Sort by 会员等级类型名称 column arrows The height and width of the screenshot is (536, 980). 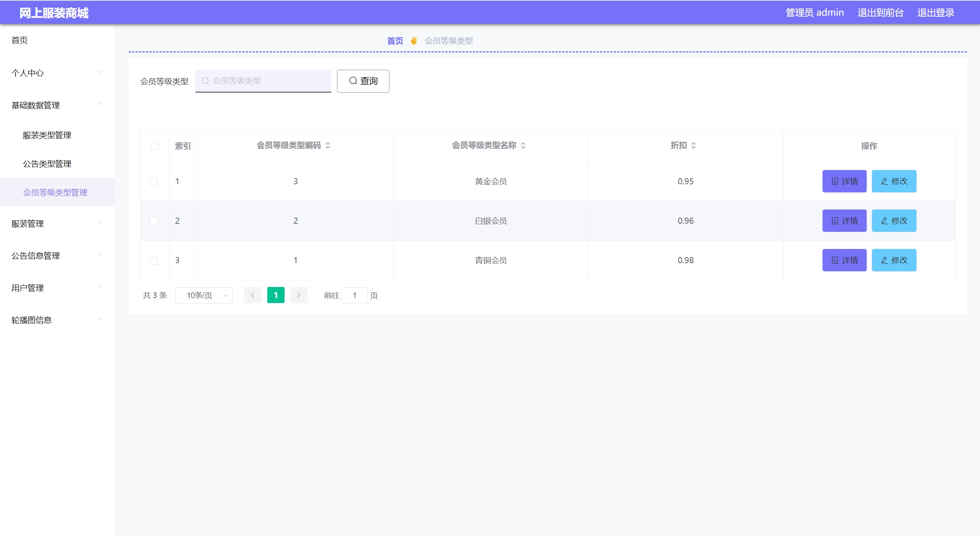(523, 146)
